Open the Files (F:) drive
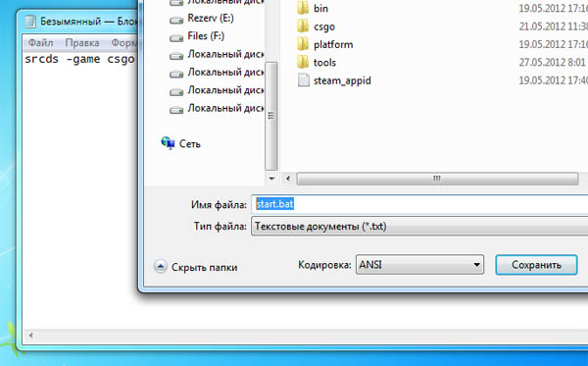Screen dimensions: 588x366 (x=197, y=36)
